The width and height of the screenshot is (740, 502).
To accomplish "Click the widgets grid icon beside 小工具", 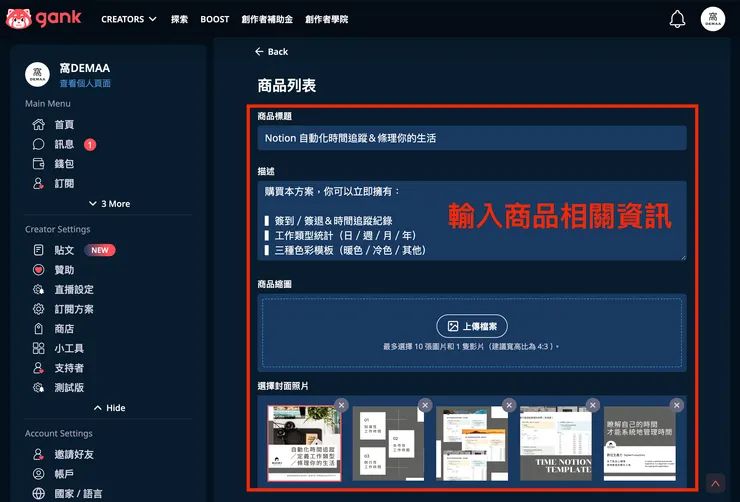I will pos(39,348).
